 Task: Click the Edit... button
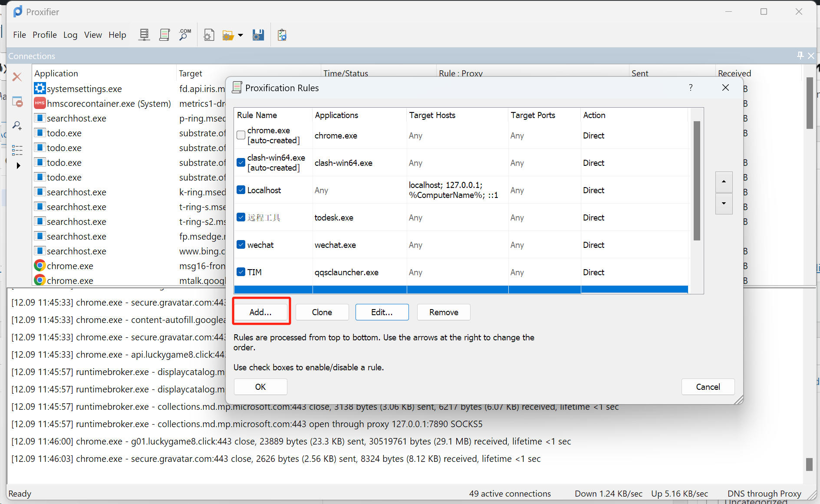[x=382, y=312]
